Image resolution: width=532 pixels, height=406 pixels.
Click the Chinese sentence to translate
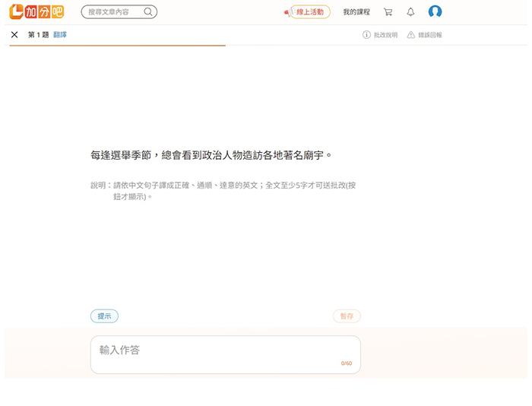211,155
